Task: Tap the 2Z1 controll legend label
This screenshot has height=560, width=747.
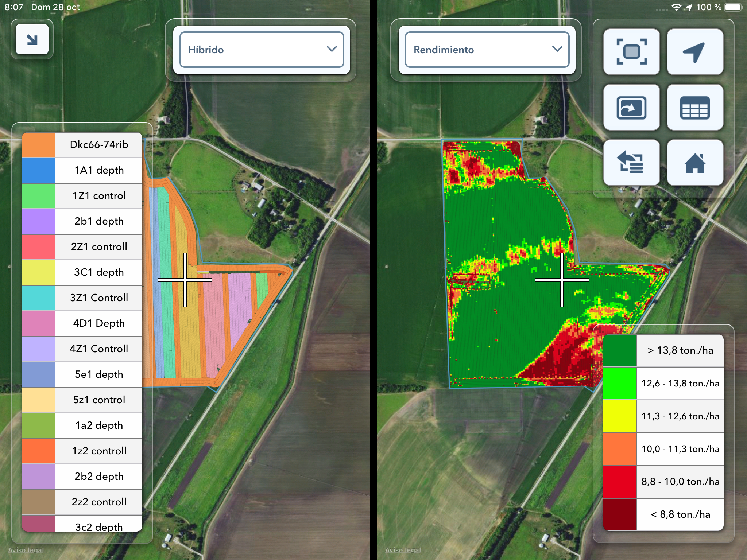Action: click(99, 247)
